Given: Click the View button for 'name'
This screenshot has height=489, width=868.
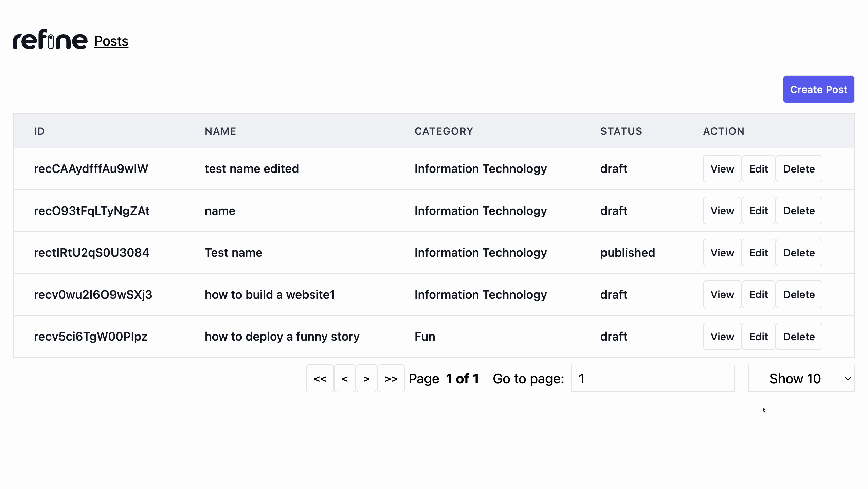Looking at the screenshot, I should (x=722, y=211).
